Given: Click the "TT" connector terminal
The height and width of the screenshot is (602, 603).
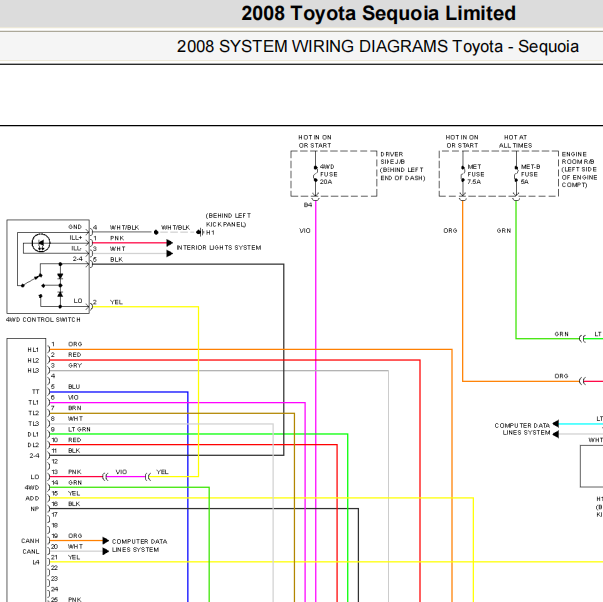Looking at the screenshot, I should click(x=36, y=392).
